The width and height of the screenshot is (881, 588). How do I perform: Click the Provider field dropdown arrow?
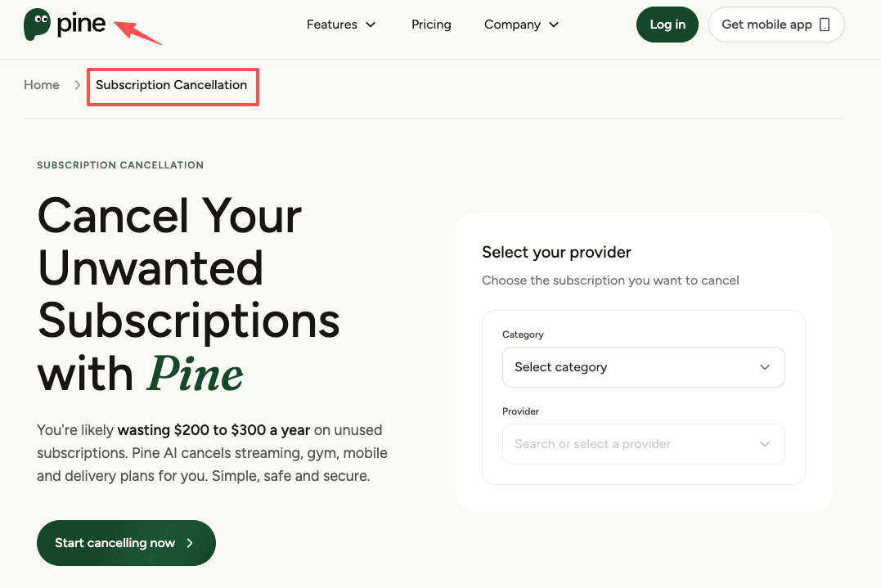(x=765, y=444)
